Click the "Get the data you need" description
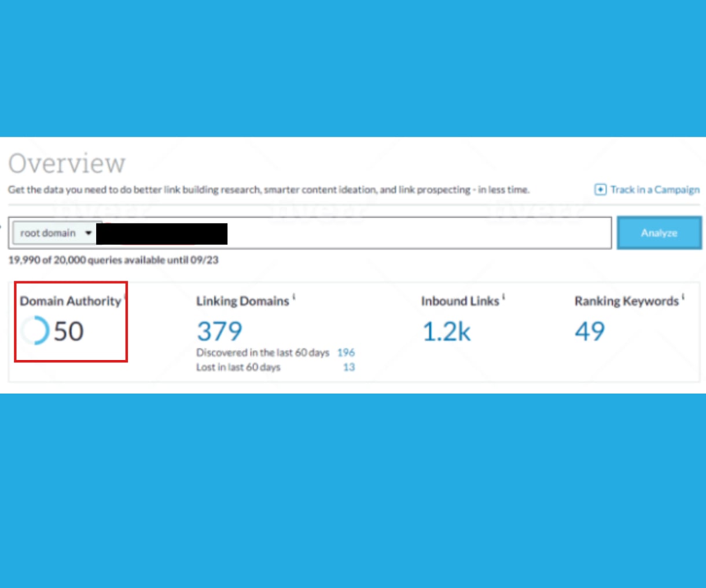The image size is (706, 588). [269, 190]
